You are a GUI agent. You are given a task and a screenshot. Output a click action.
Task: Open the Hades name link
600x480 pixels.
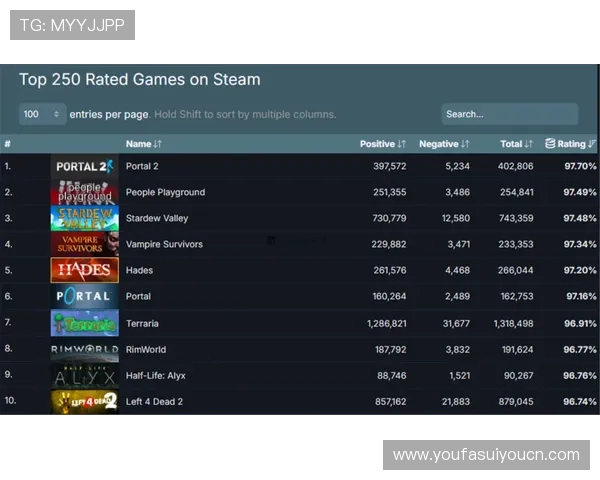click(139, 270)
